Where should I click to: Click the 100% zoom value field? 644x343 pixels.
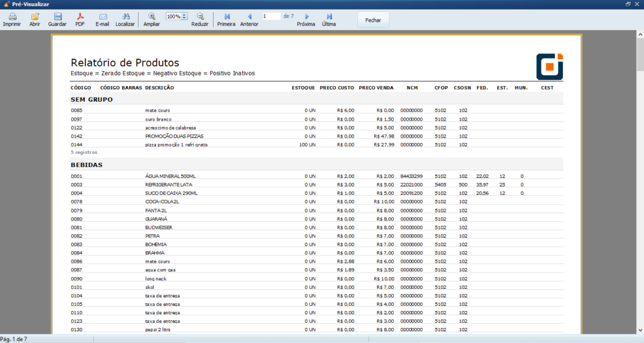tap(174, 16)
